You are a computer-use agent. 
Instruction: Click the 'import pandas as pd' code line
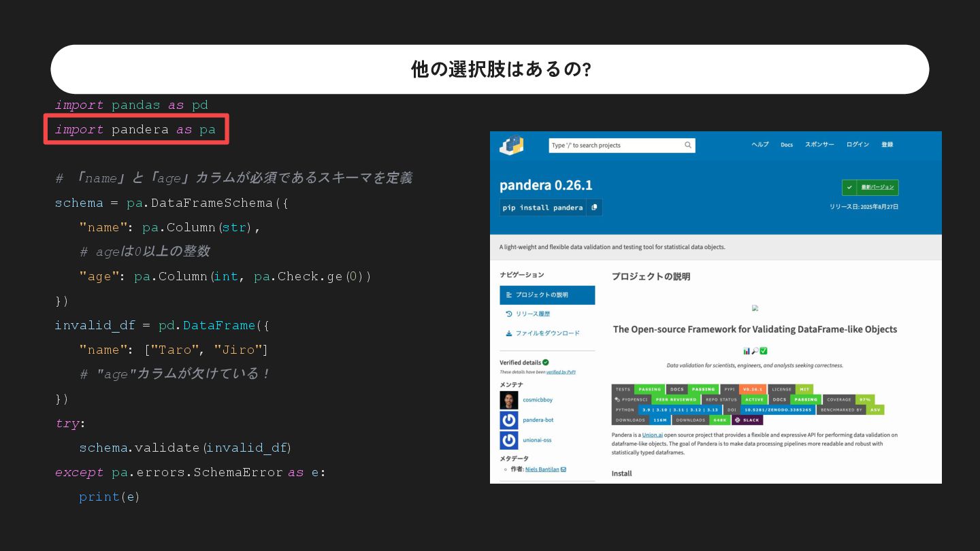[131, 105]
